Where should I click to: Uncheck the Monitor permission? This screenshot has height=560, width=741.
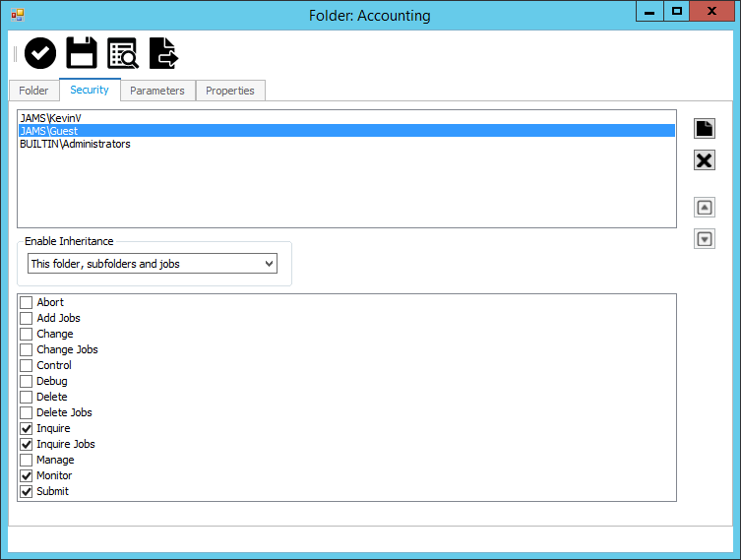pos(27,476)
